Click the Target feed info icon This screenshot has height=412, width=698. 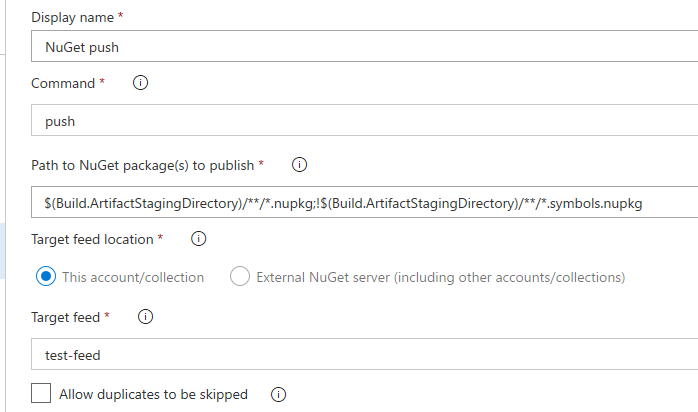145,317
